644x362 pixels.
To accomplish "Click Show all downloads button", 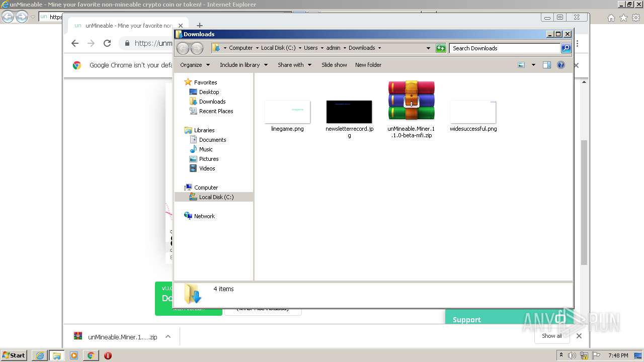I will (552, 336).
